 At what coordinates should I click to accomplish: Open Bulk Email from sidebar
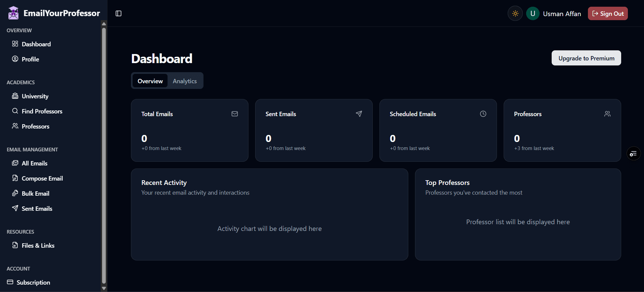pyautogui.click(x=35, y=194)
